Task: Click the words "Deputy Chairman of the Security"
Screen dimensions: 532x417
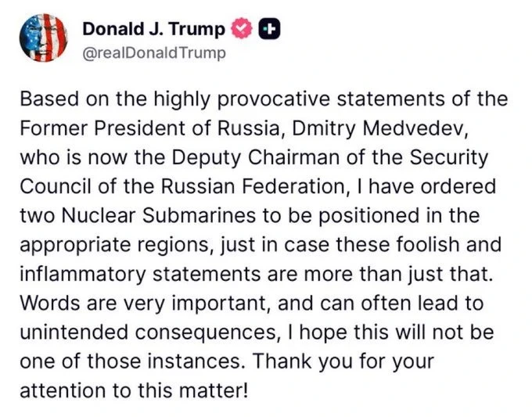Action: coord(343,156)
